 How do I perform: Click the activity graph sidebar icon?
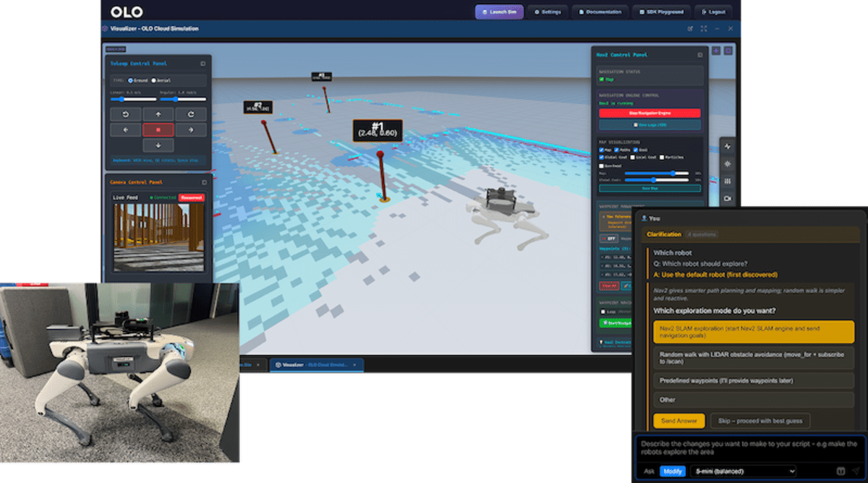[728, 146]
